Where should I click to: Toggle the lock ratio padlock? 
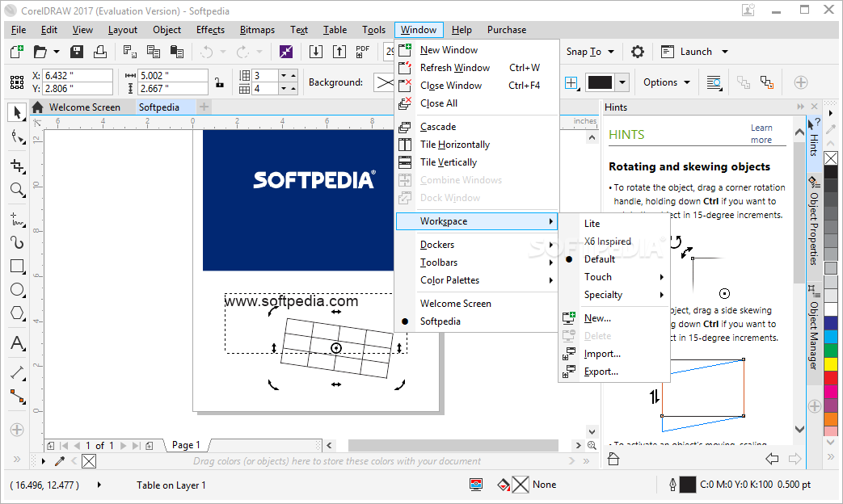(x=219, y=82)
